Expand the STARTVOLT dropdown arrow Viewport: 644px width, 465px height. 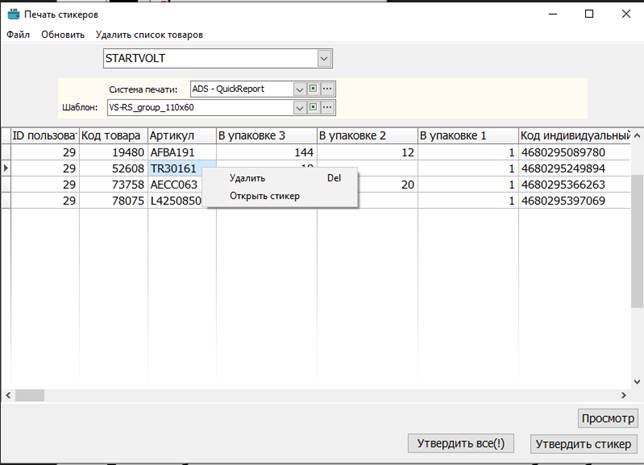[324, 58]
